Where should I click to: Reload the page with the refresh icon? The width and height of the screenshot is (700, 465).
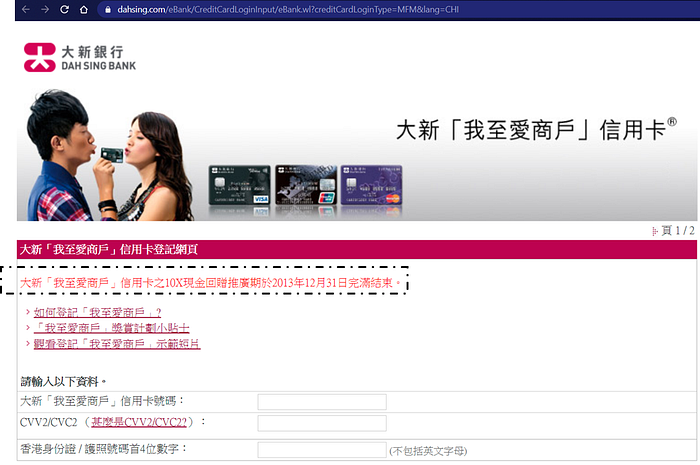[65, 9]
